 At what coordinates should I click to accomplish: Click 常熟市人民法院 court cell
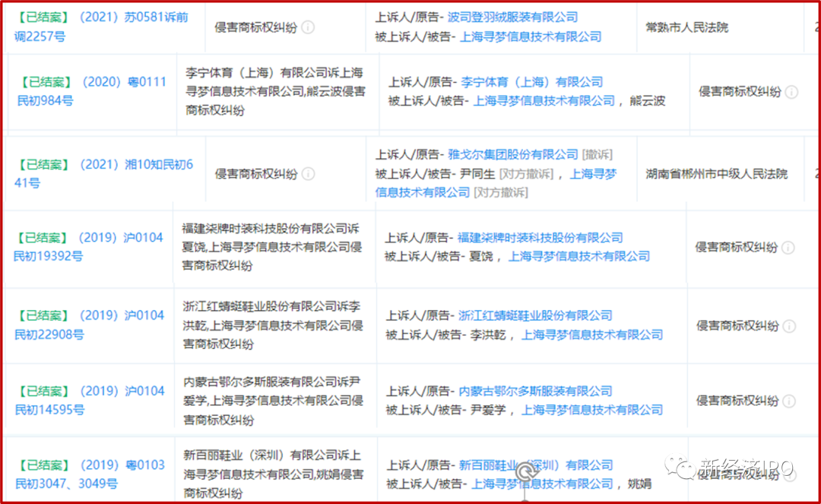pyautogui.click(x=686, y=27)
